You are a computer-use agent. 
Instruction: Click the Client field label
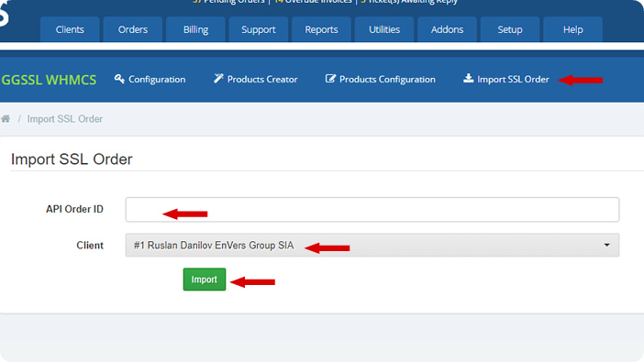(90, 245)
